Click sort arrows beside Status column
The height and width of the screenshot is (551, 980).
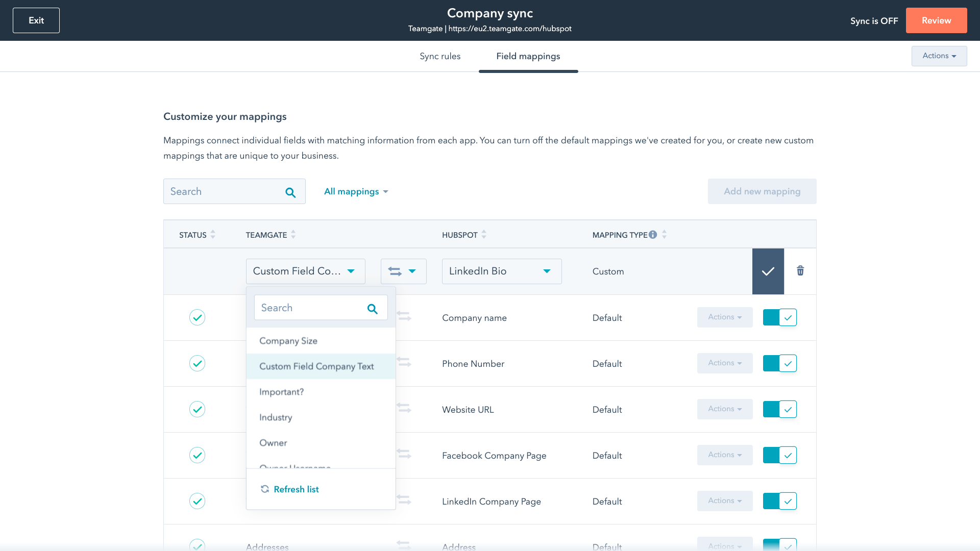click(213, 235)
